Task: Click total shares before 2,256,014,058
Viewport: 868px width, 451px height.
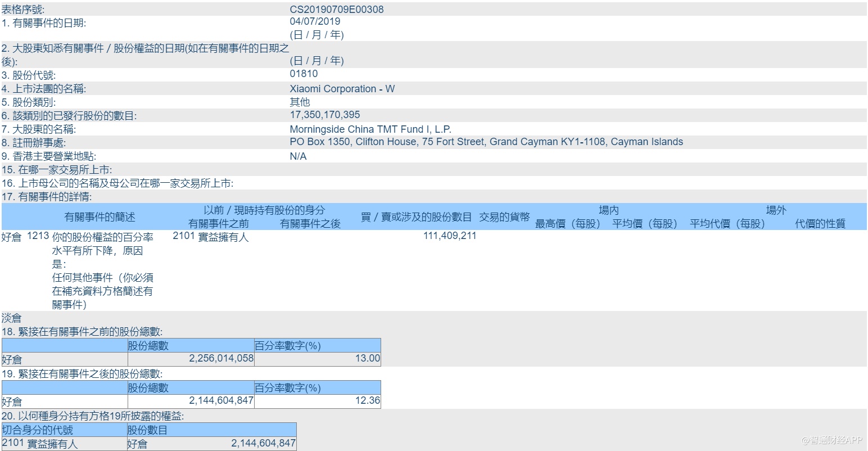Action: tap(221, 358)
